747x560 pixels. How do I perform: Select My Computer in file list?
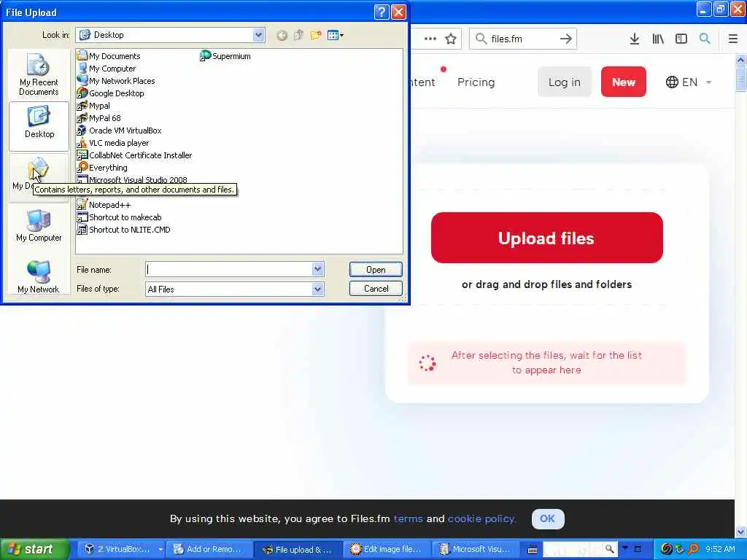click(x=107, y=69)
